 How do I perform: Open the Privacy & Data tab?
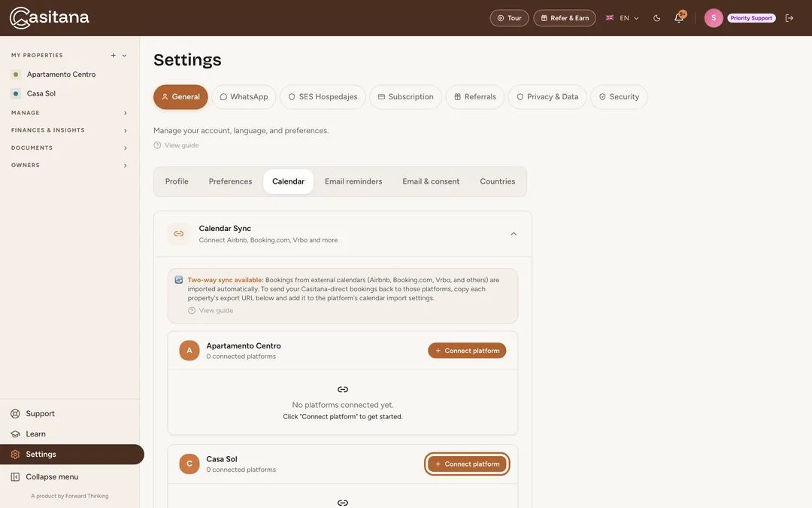pyautogui.click(x=547, y=97)
